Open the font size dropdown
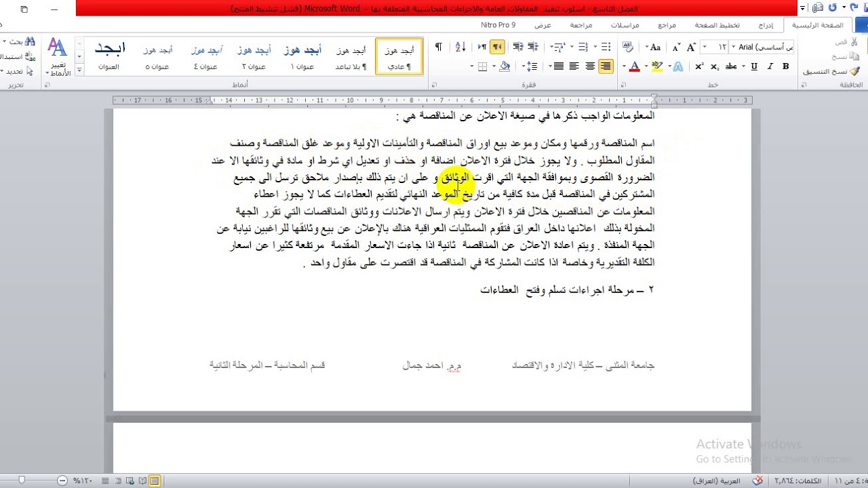 tap(705, 47)
